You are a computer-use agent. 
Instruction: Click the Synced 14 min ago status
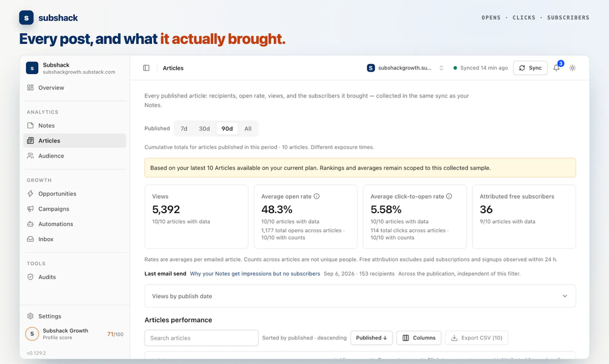coord(481,68)
